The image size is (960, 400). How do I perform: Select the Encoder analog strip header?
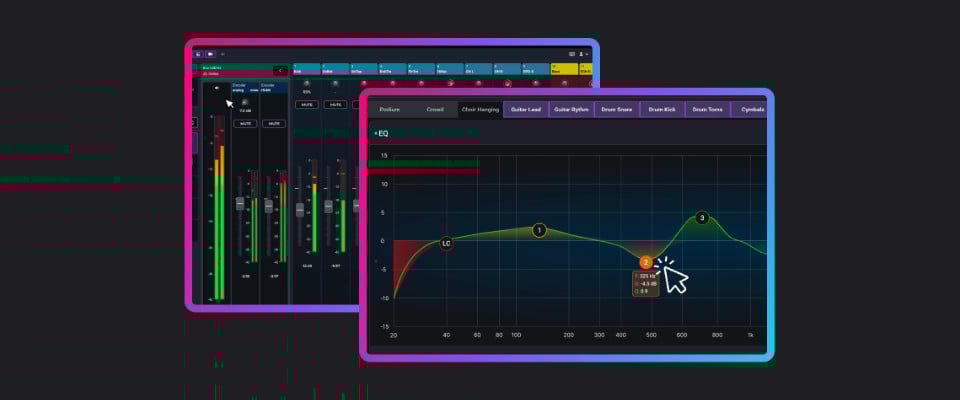coord(245,88)
